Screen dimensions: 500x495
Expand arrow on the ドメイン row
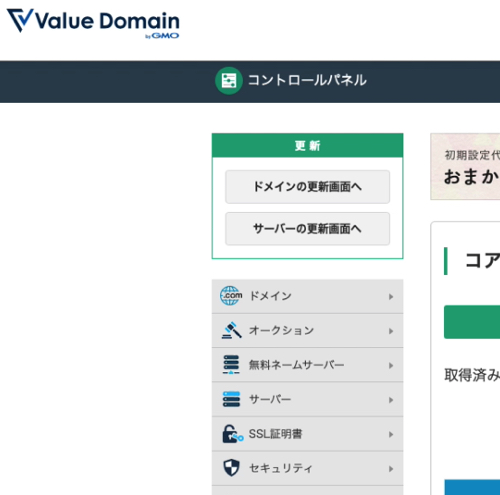point(391,297)
